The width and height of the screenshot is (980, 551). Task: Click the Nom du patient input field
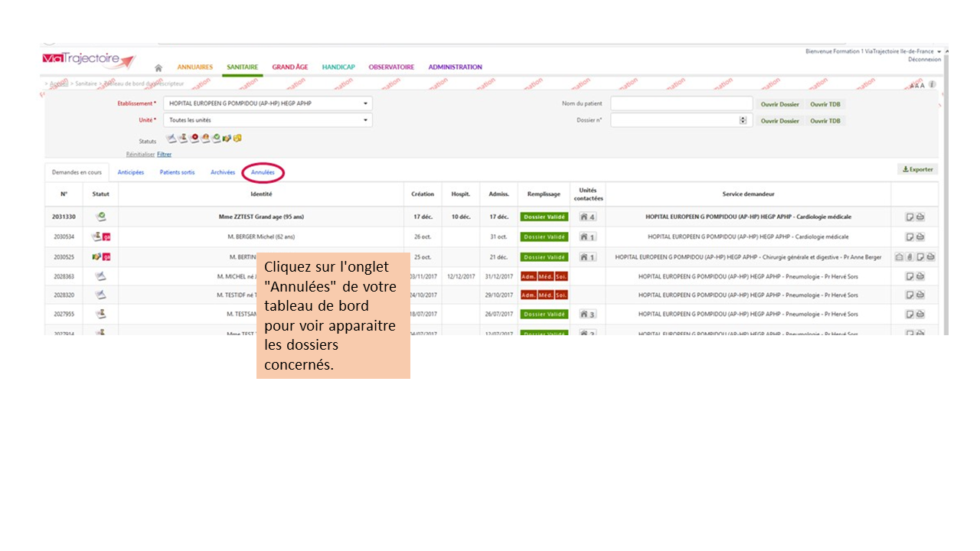[681, 103]
